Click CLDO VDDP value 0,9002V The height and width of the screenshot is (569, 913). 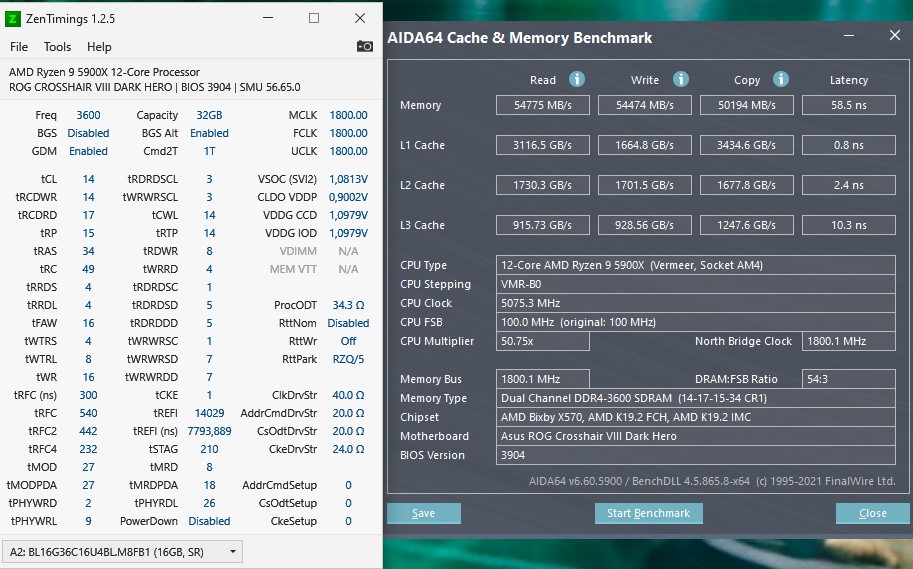coord(348,197)
